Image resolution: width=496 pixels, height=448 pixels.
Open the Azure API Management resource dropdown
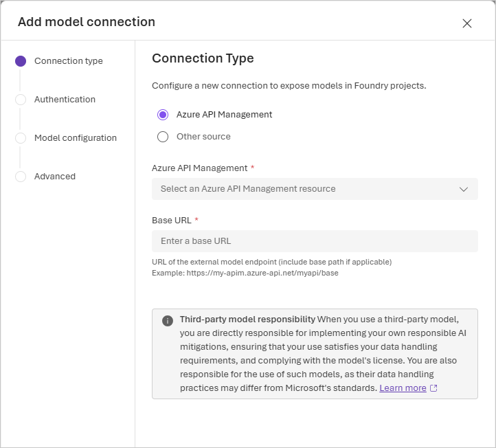click(x=315, y=189)
